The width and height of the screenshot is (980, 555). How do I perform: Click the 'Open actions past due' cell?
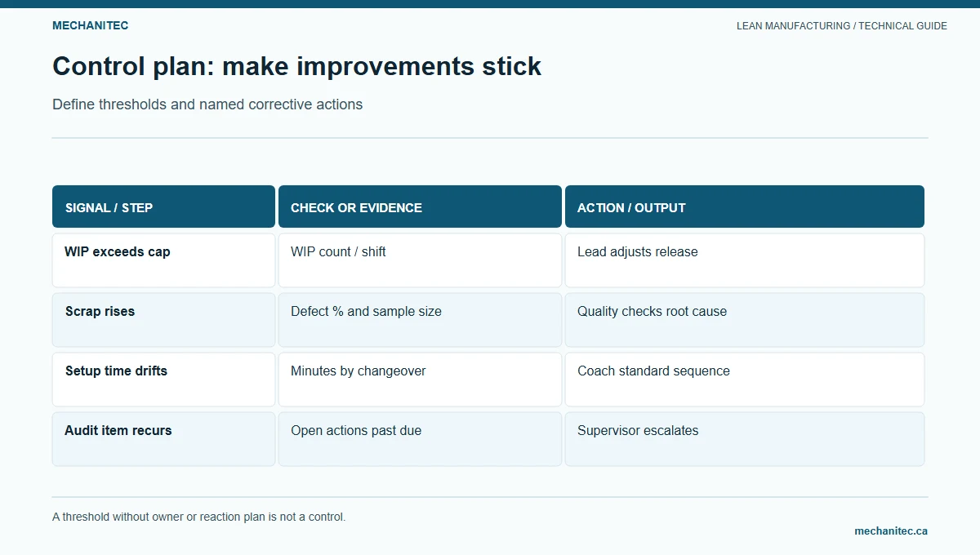click(x=420, y=439)
